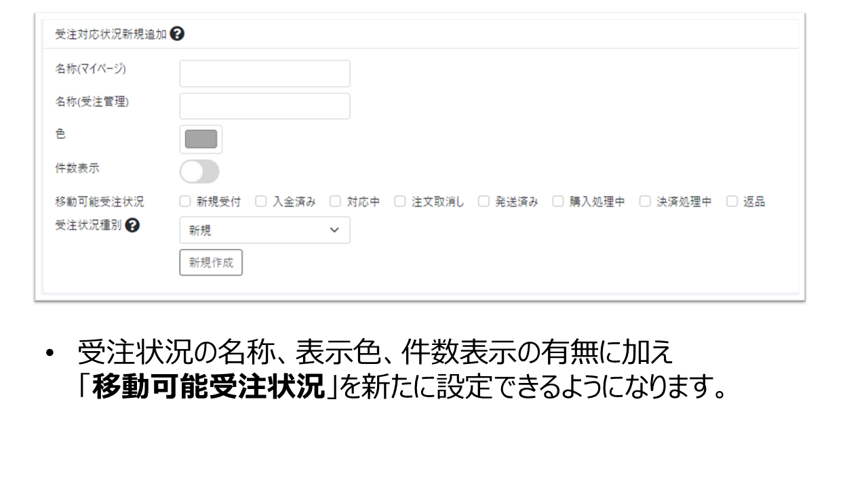868x488 pixels.
Task: Select the 発送済み checkbox
Action: (x=483, y=201)
